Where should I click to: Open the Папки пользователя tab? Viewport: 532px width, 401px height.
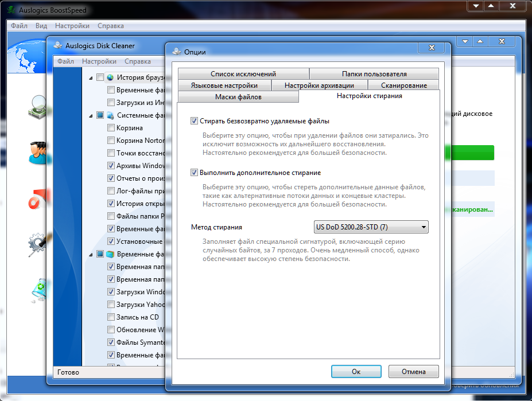click(374, 73)
